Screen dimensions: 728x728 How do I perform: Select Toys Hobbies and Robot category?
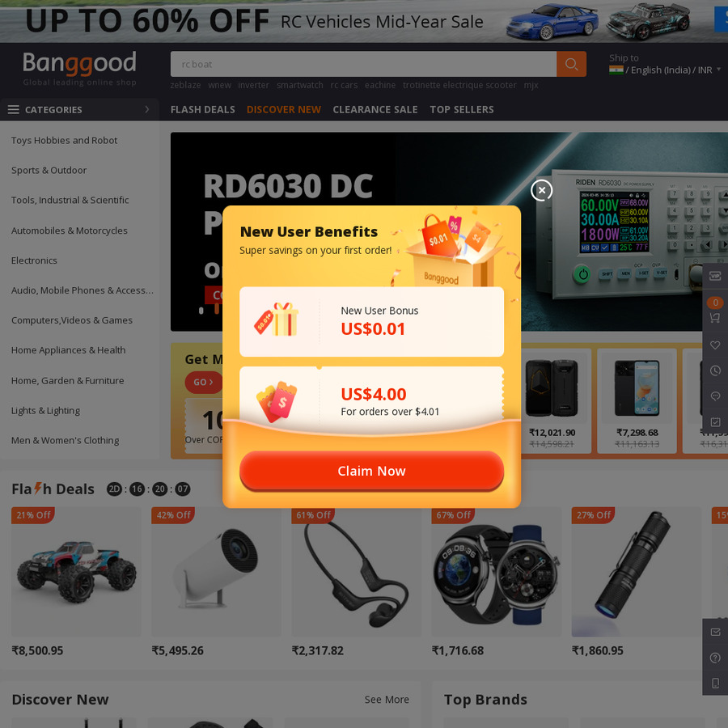64,140
